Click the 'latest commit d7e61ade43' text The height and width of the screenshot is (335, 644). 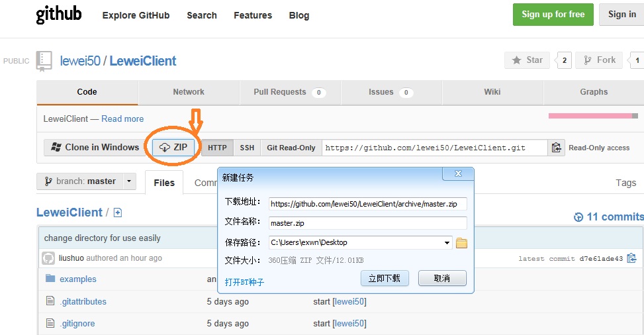571,259
